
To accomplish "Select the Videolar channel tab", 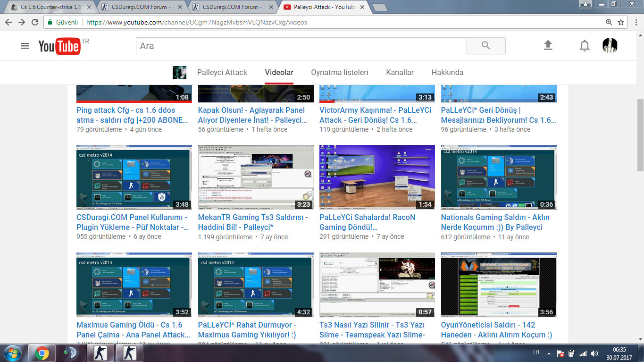I will pyautogui.click(x=279, y=73).
